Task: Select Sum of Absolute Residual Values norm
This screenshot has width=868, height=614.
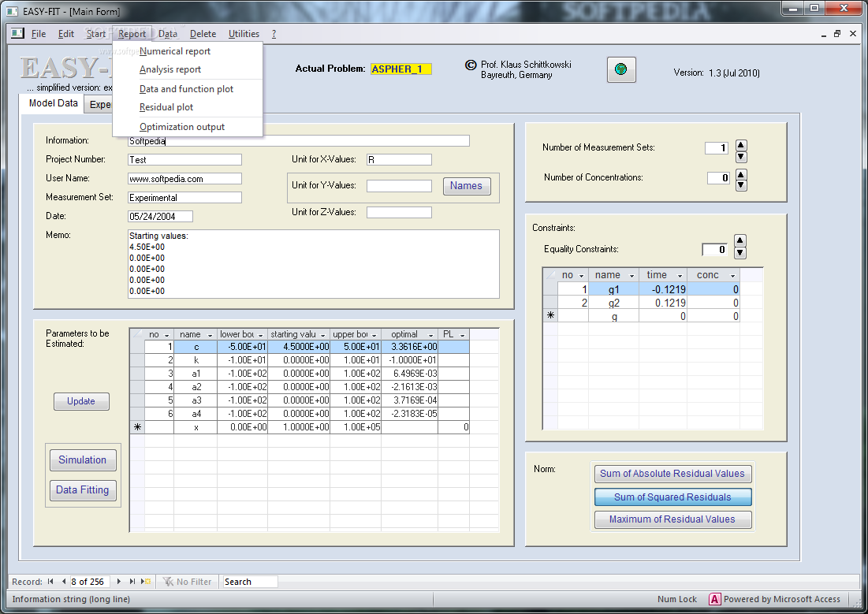Action: point(672,474)
